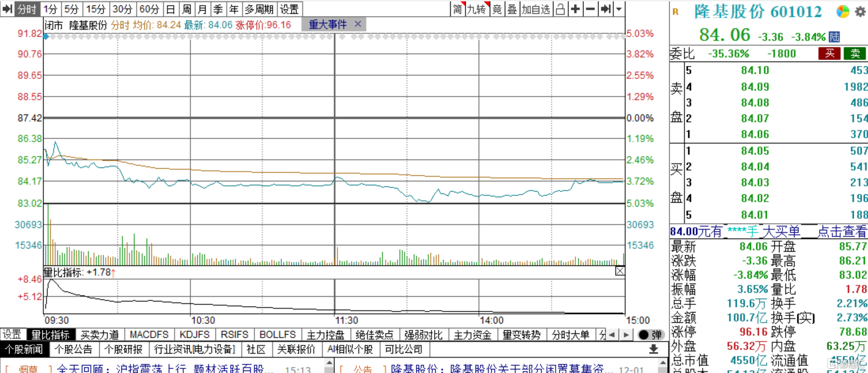The height and width of the screenshot is (373, 868).
Task: Open the 重大事件 tab
Action: pos(328,24)
